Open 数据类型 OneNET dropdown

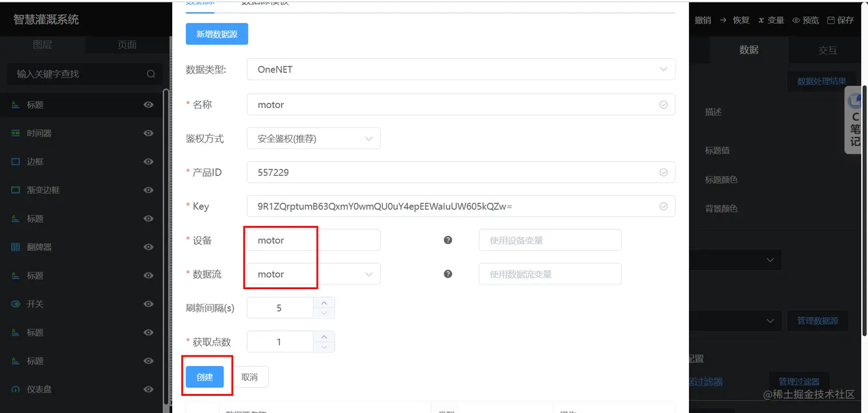tap(461, 69)
